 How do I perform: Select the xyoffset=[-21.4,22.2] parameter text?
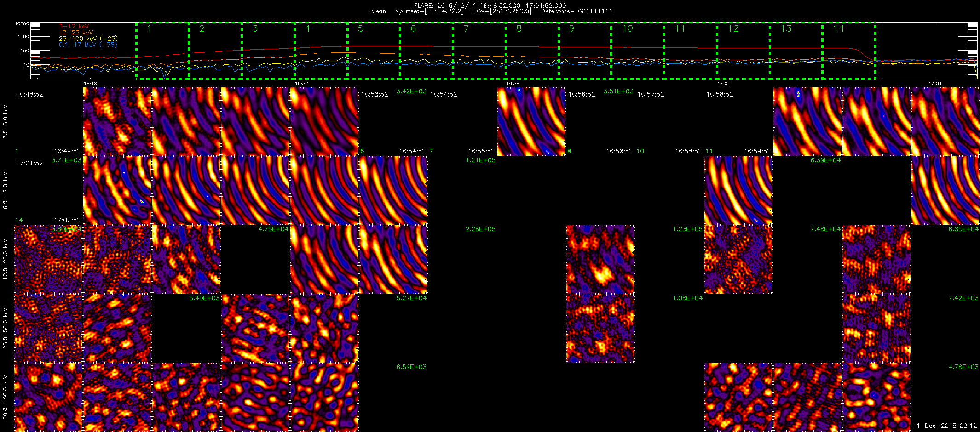[430, 11]
